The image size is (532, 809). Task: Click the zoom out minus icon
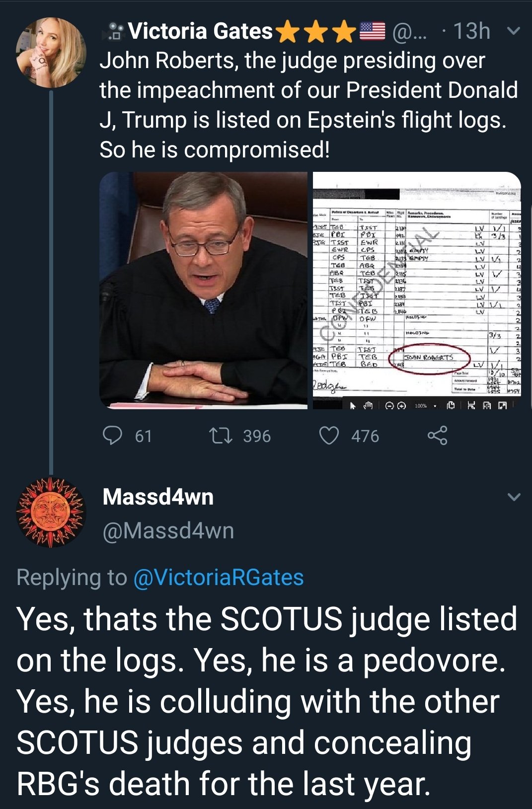[390, 406]
